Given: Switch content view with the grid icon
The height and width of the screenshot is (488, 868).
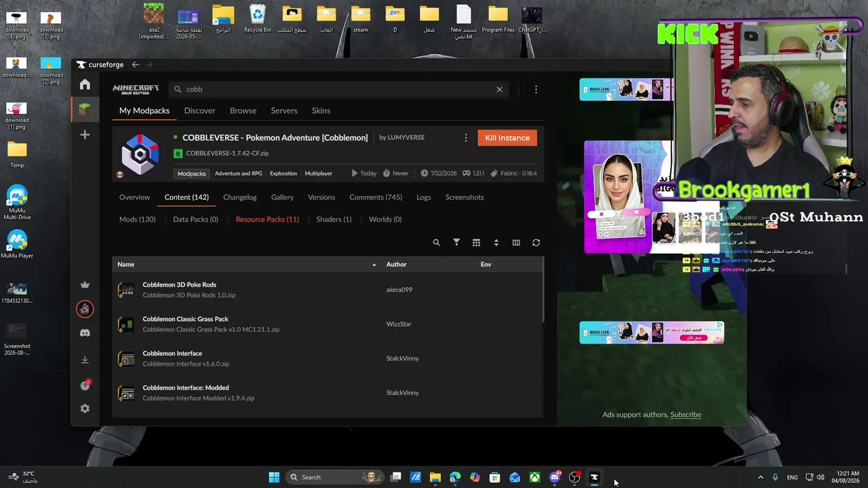Looking at the screenshot, I should coord(476,243).
